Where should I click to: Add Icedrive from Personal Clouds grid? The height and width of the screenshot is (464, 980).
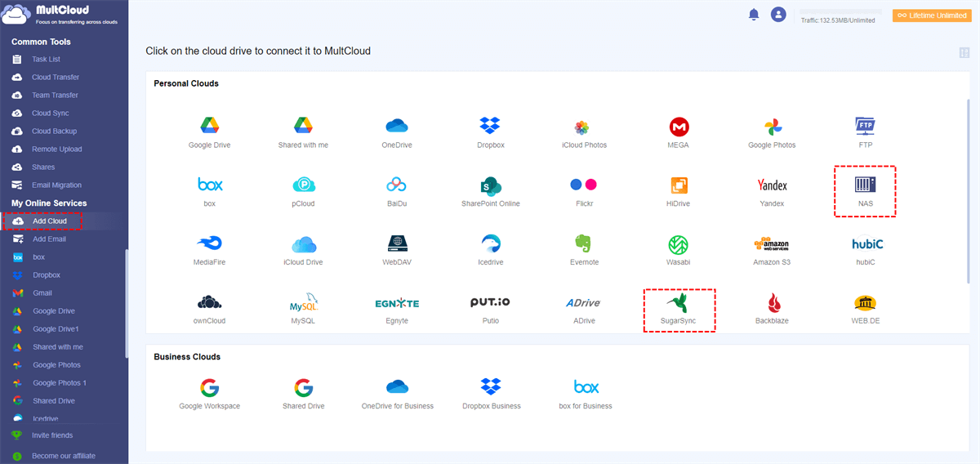pyautogui.click(x=491, y=243)
